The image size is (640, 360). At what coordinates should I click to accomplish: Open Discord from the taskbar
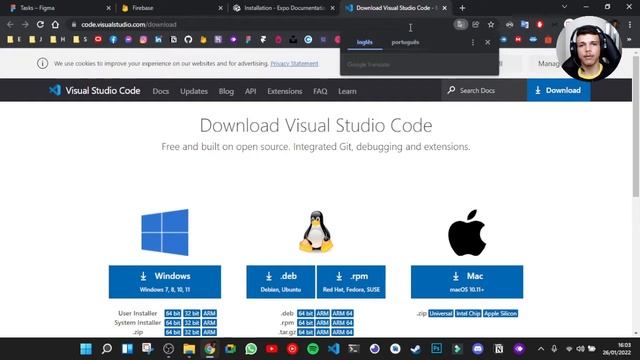click(478, 349)
